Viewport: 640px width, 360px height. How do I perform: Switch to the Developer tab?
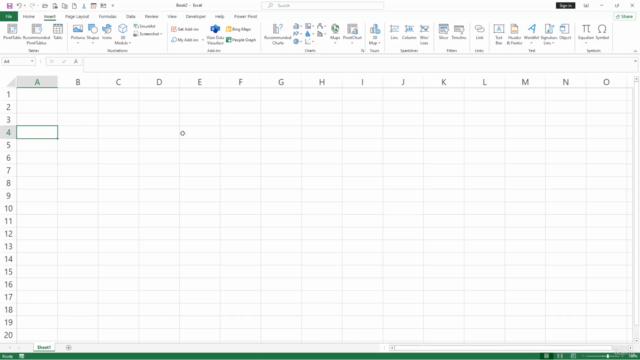pos(196,16)
